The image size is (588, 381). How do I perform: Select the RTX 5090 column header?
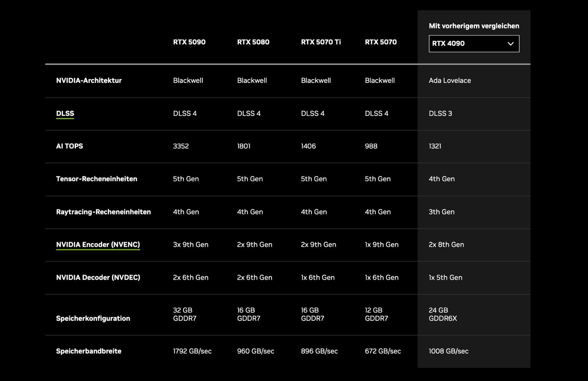point(189,42)
